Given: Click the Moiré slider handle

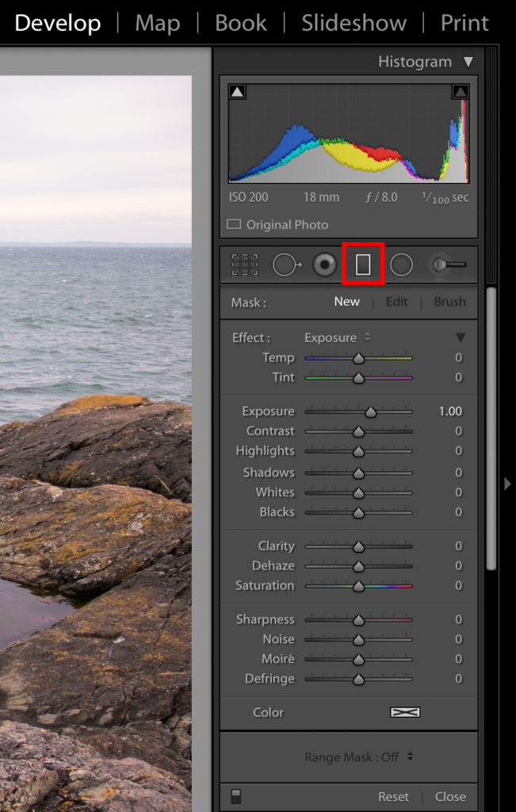Looking at the screenshot, I should [359, 660].
